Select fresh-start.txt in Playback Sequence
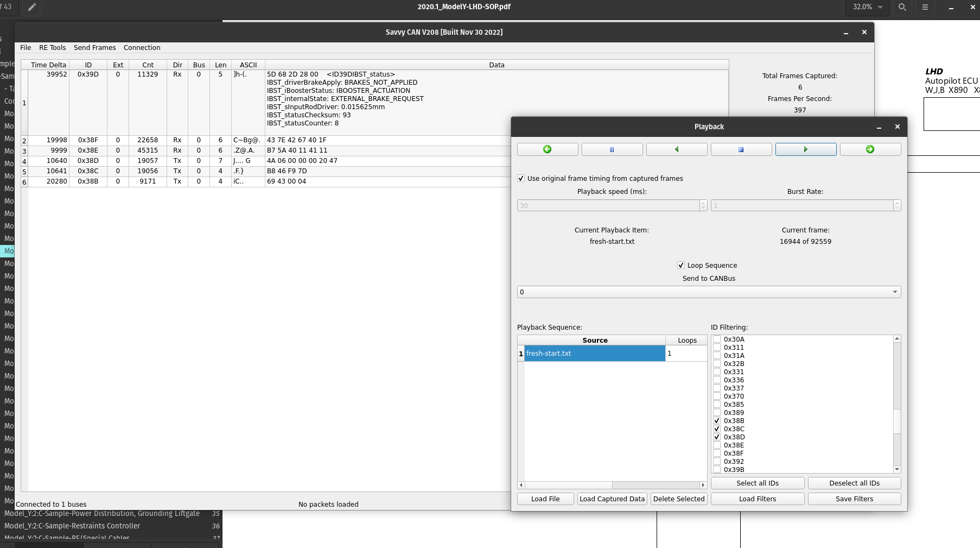The width and height of the screenshot is (980, 548). coord(594,354)
